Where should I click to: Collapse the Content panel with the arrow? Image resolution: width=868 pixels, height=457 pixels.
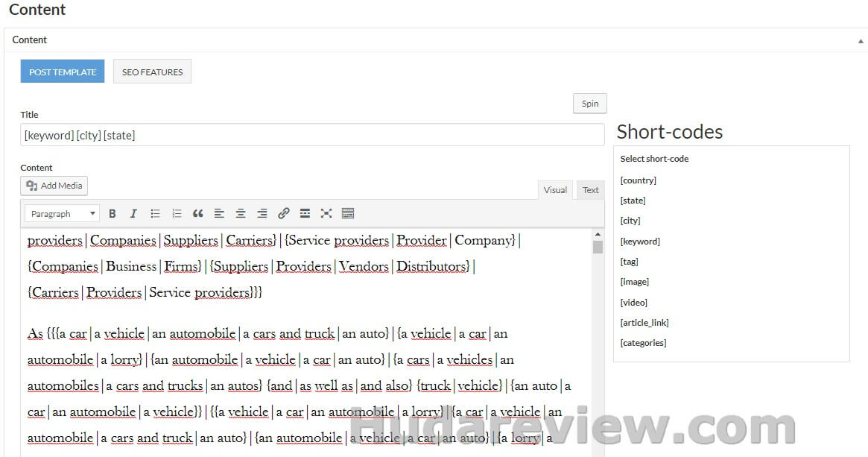861,40
